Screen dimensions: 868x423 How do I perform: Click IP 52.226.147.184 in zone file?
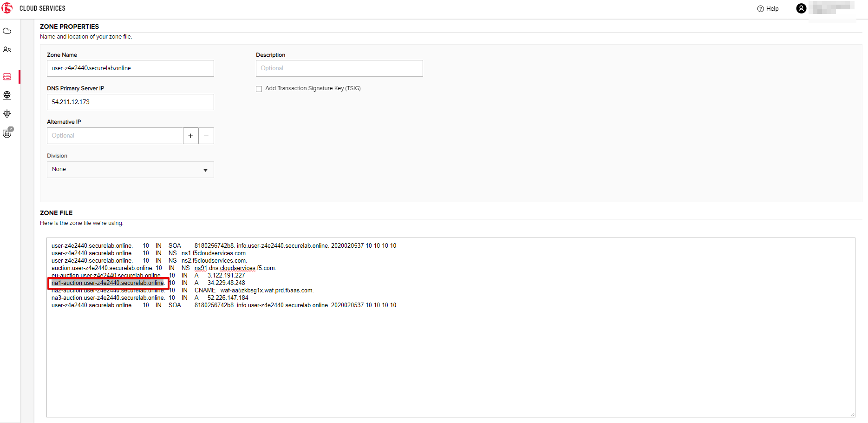(228, 297)
